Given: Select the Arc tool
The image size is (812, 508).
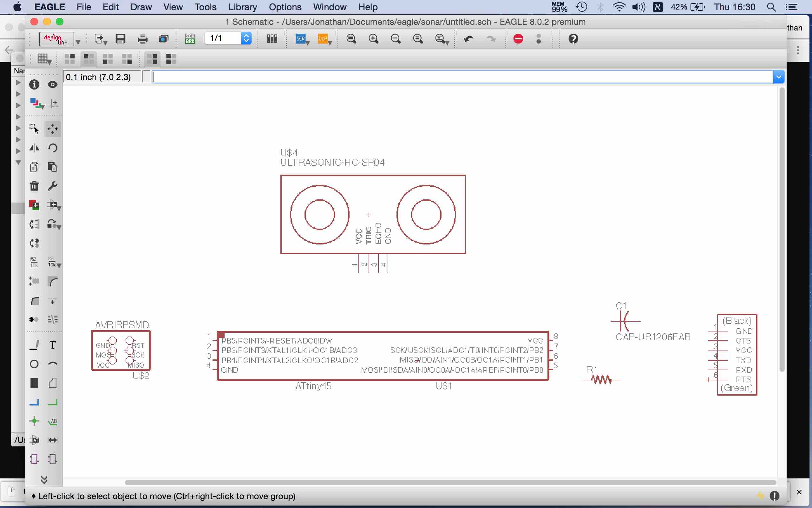Looking at the screenshot, I should click(x=53, y=364).
